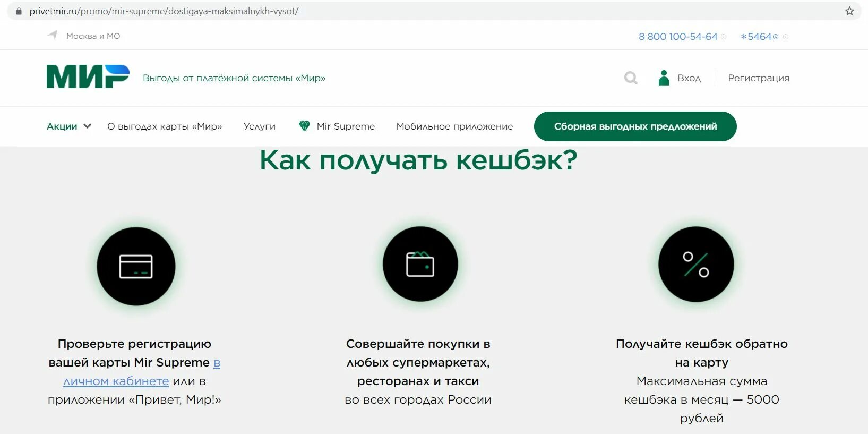This screenshot has height=434, width=868.
Task: Click the browser address bar URL
Action: coord(164,11)
